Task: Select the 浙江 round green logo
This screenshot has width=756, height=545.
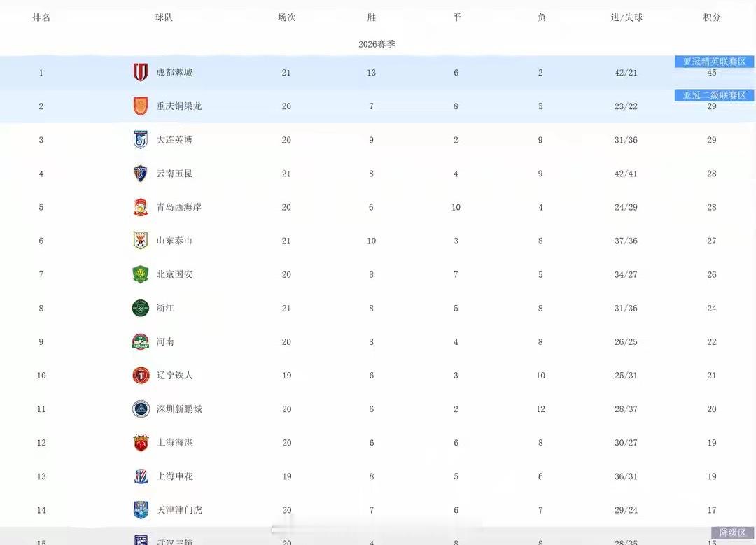Action: (x=140, y=308)
